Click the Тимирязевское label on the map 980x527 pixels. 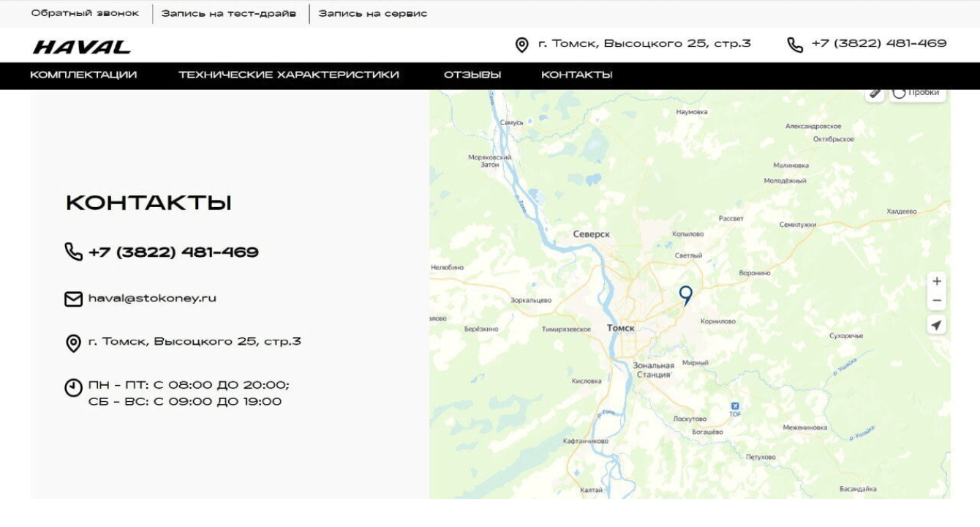(x=566, y=329)
